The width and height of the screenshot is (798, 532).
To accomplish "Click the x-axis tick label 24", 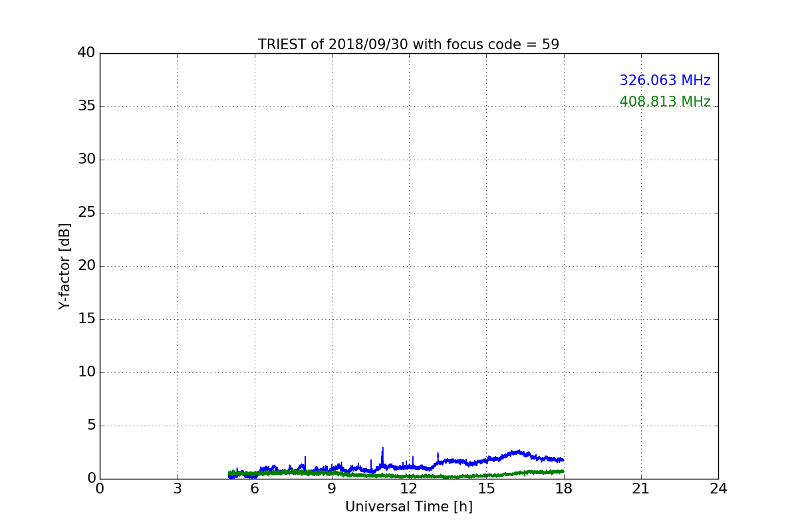I will pyautogui.click(x=718, y=489).
